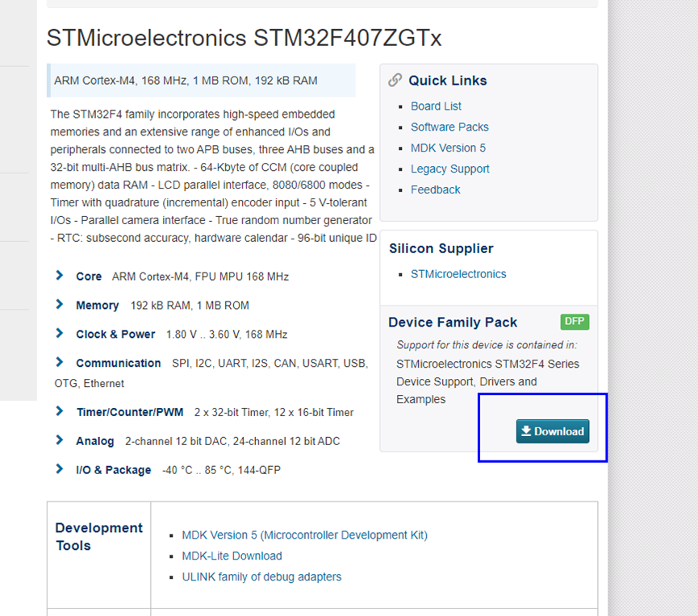Open the Board List link

(436, 106)
